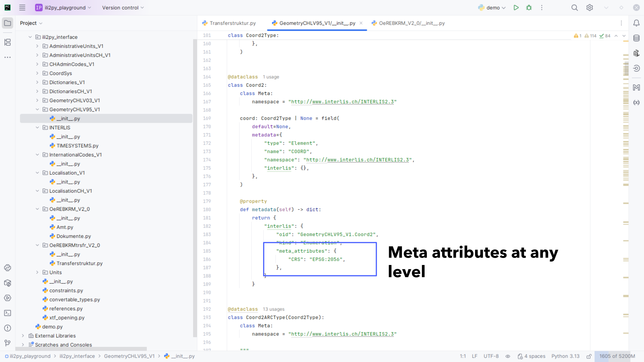644x362 pixels.
Task: Switch to Transferstruktur.py tab
Action: pyautogui.click(x=233, y=23)
